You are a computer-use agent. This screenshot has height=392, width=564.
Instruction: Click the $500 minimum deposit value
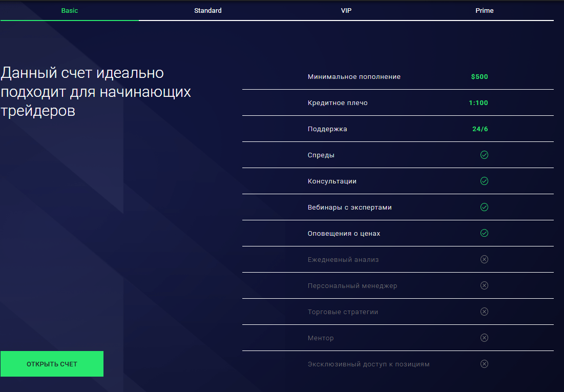coord(479,77)
